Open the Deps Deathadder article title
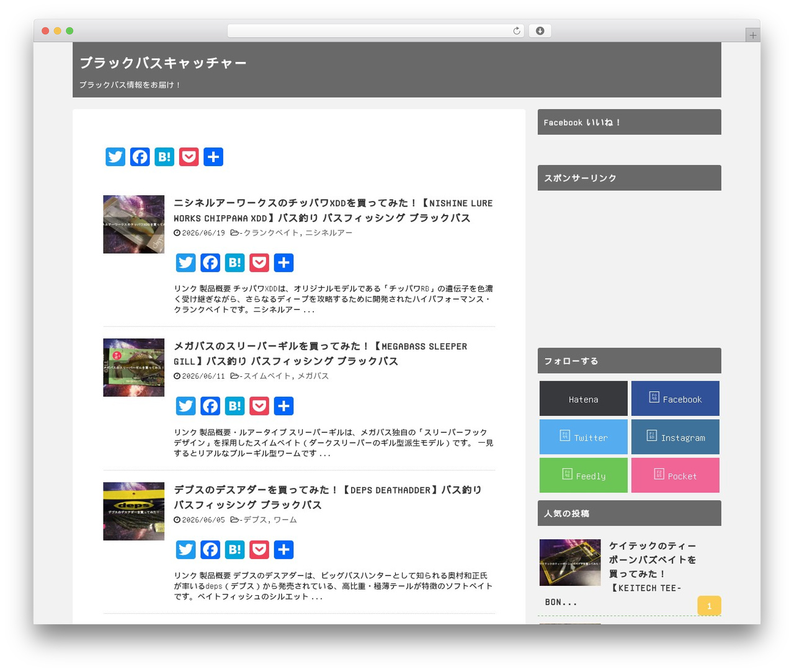Screen dimensions: 794x672 pyautogui.click(x=328, y=498)
